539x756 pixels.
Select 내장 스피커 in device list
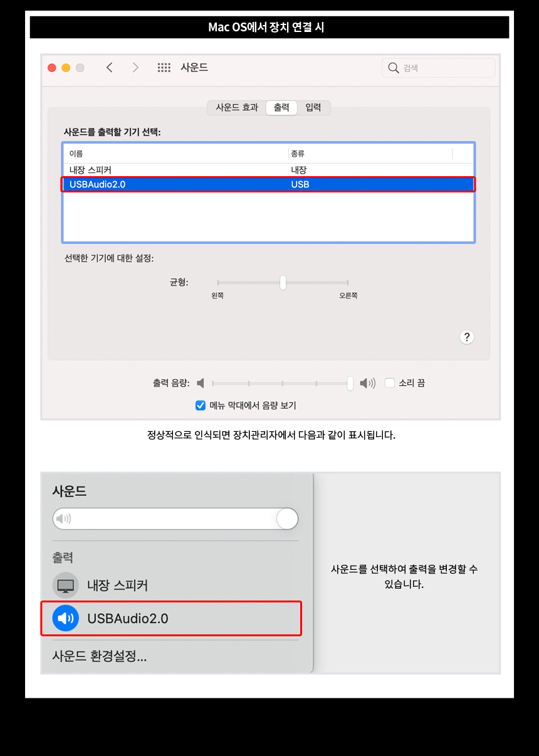[268, 170]
